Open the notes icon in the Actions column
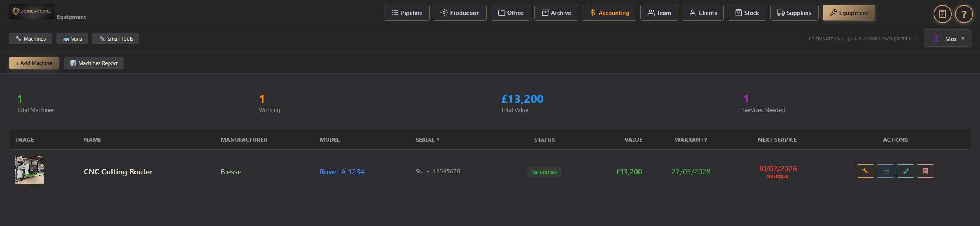The image size is (980, 226). coord(885,171)
